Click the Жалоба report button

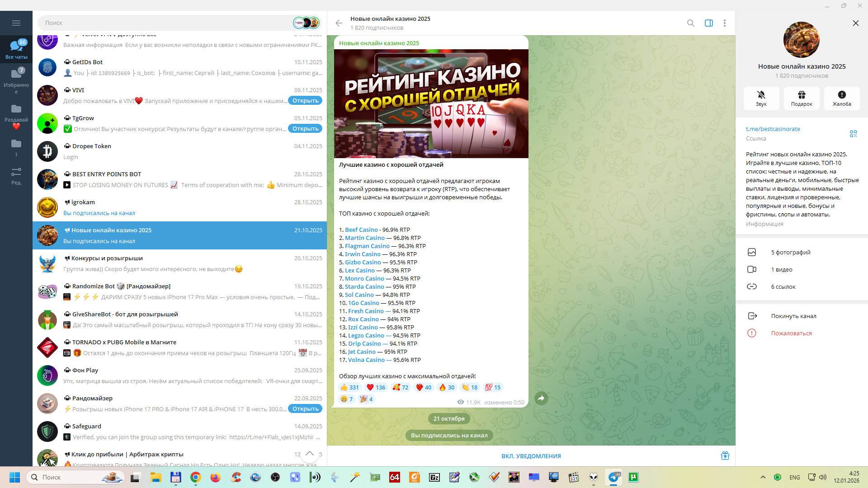[x=841, y=98]
